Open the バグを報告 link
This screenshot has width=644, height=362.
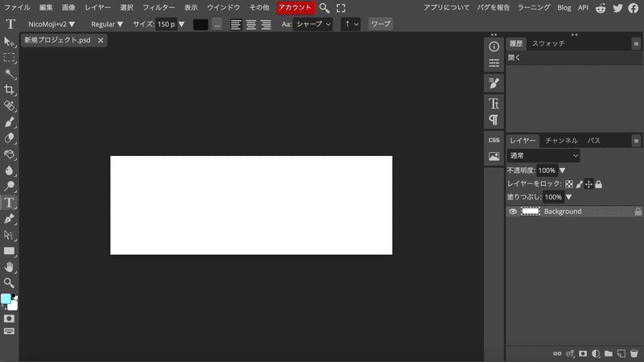coord(493,8)
